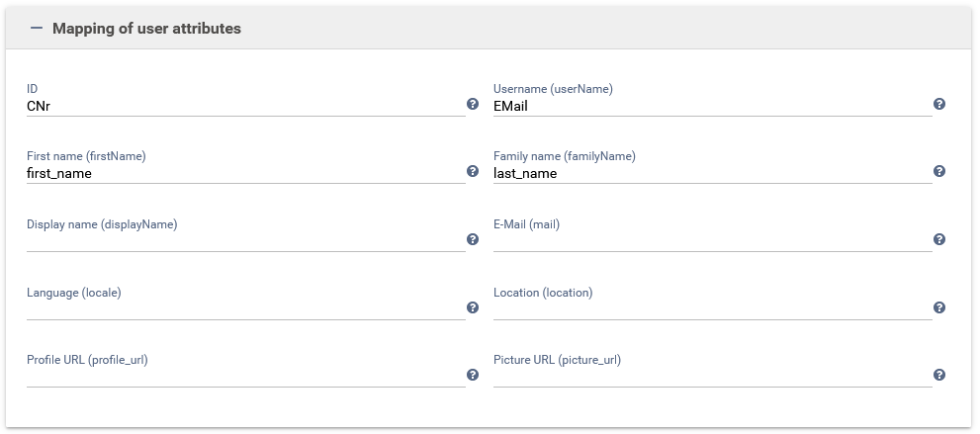The width and height of the screenshot is (980, 434).
Task: Select the First name input field
Action: pyautogui.click(x=244, y=173)
